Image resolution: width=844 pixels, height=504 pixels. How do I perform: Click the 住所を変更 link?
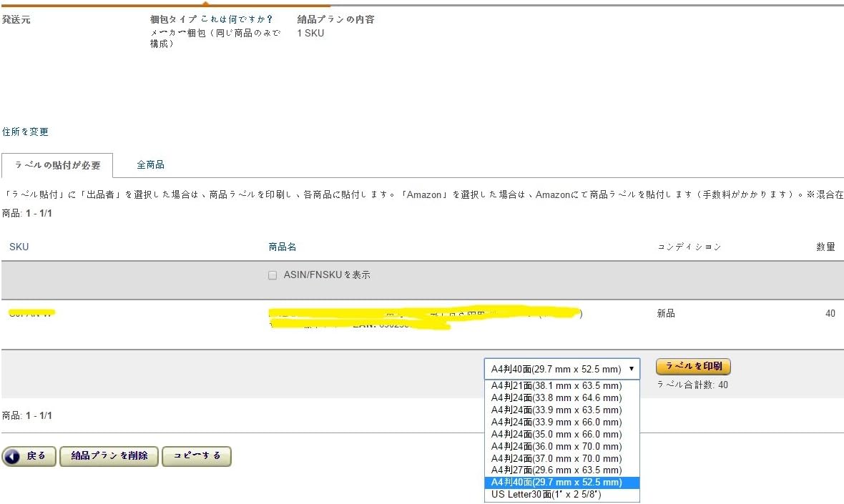(25, 132)
